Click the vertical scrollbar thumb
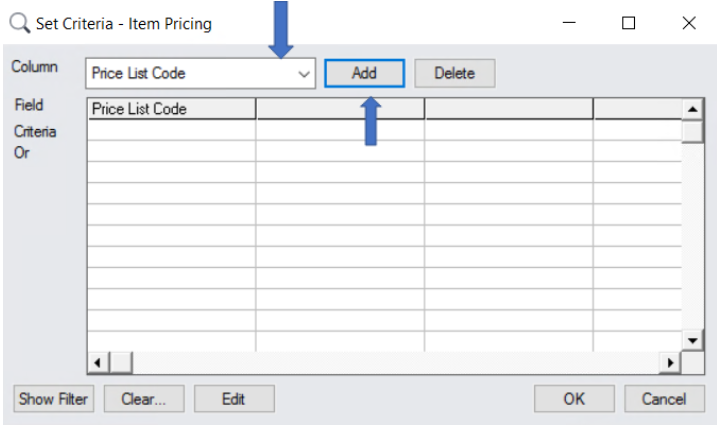The height and width of the screenshot is (425, 717). [692, 131]
